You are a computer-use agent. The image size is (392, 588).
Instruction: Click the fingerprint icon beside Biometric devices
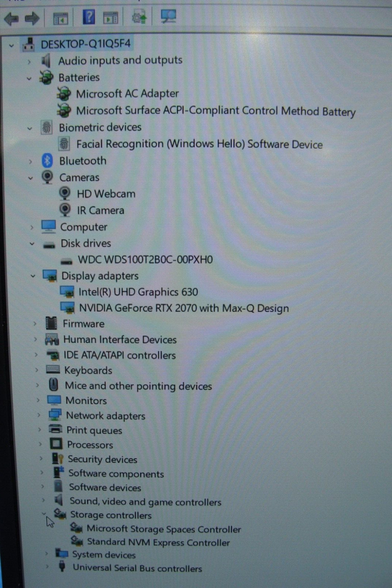click(x=46, y=127)
